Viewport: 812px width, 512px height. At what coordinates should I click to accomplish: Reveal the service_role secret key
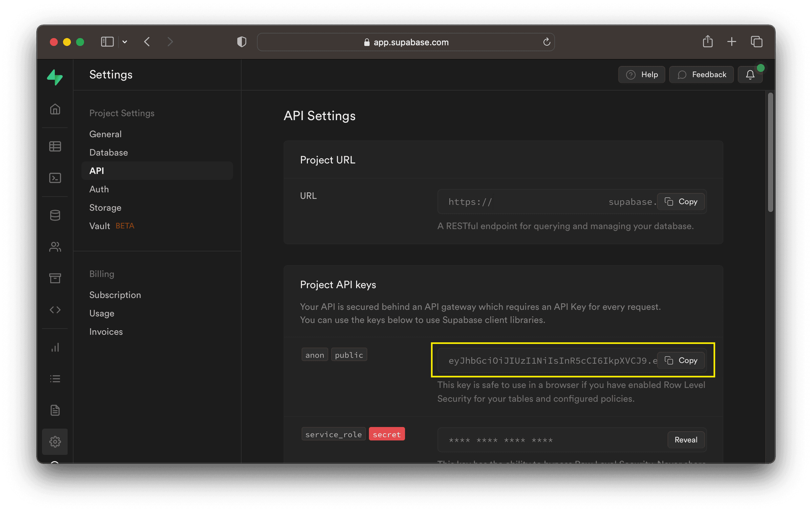coord(686,439)
